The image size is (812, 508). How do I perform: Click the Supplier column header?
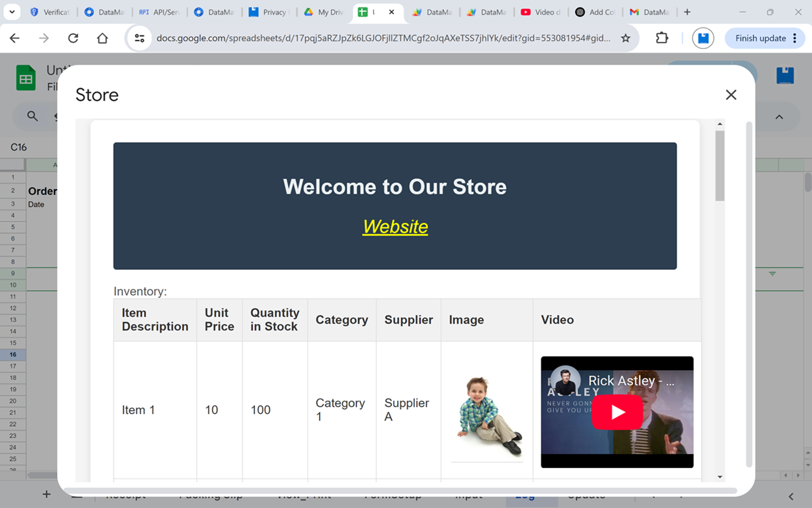pos(409,320)
